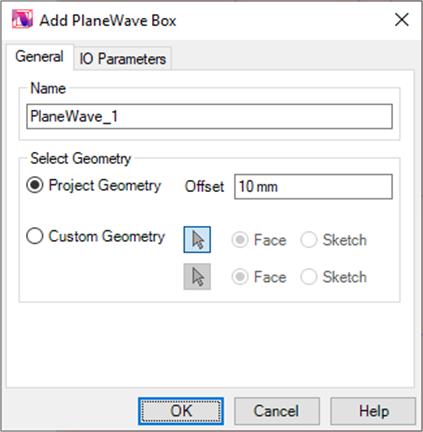The image size is (423, 432).
Task: Click the Add PlaneWave Box title bar text
Action: (108, 21)
